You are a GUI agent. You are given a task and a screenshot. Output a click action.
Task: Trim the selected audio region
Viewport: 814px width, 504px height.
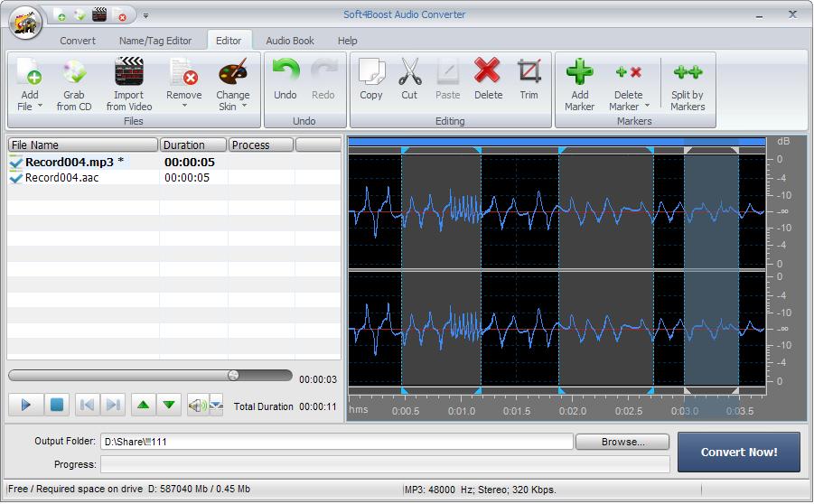point(529,74)
